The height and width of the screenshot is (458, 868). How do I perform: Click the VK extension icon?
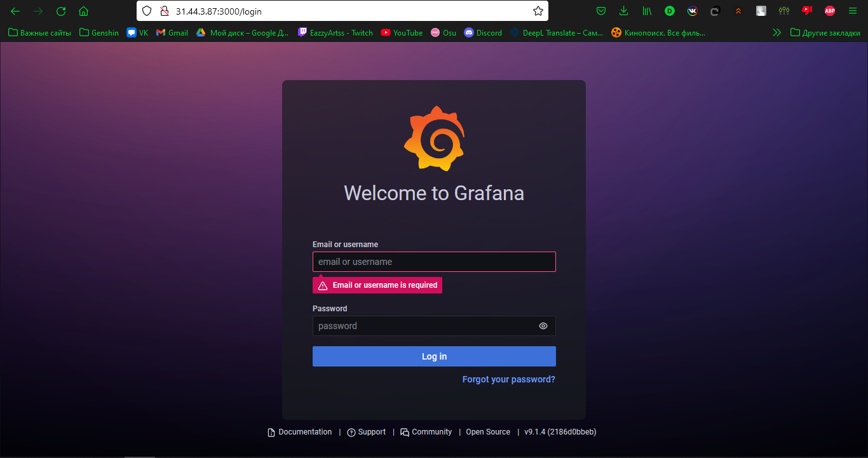click(x=692, y=11)
